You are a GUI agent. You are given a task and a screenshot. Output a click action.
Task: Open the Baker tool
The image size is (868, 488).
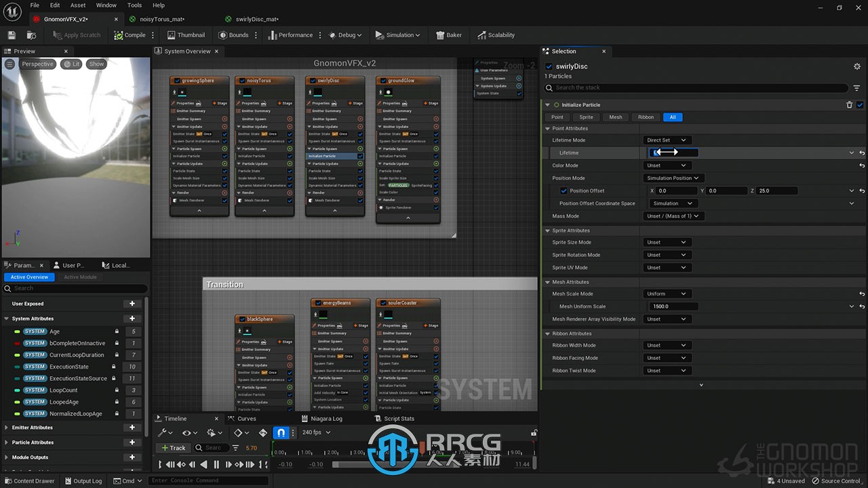[x=449, y=35]
